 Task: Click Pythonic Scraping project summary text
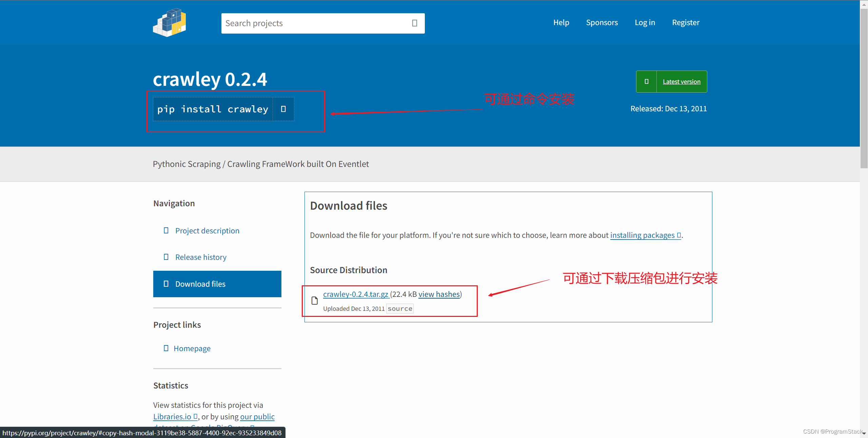(261, 164)
